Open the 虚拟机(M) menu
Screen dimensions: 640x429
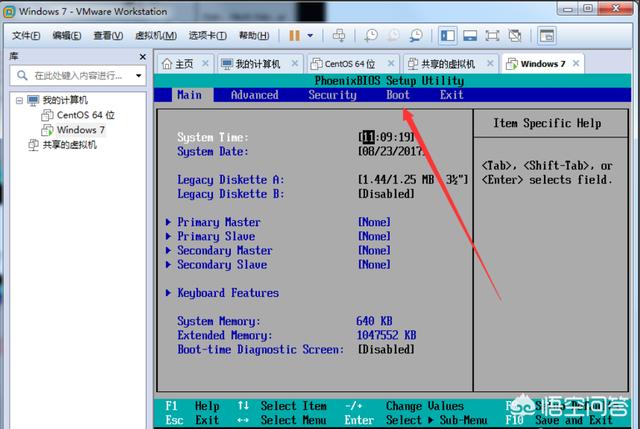(x=156, y=36)
